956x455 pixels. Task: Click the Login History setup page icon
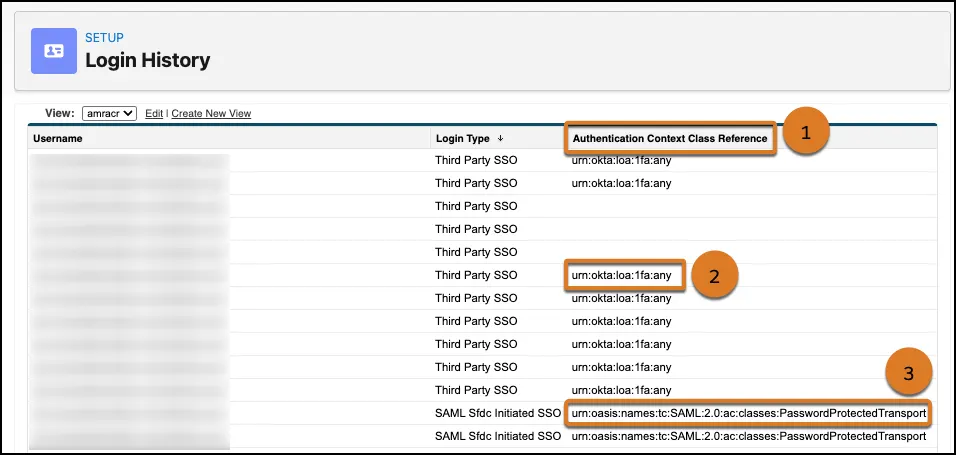[x=54, y=51]
